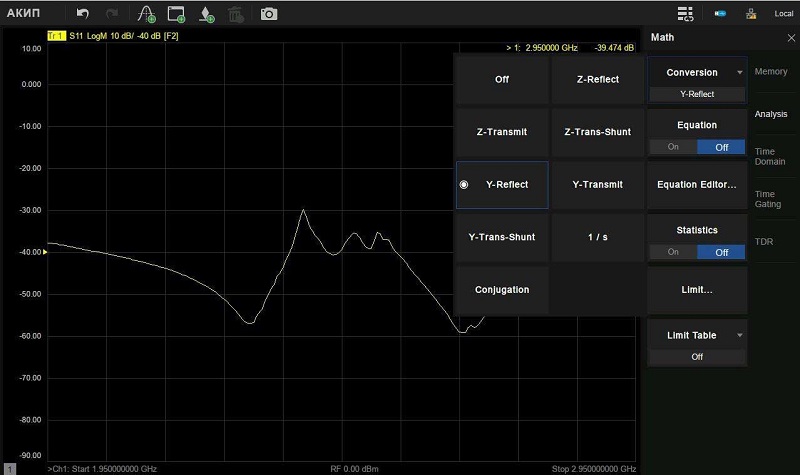This screenshot has width=800, height=475.
Task: Close the Math panel
Action: click(791, 38)
